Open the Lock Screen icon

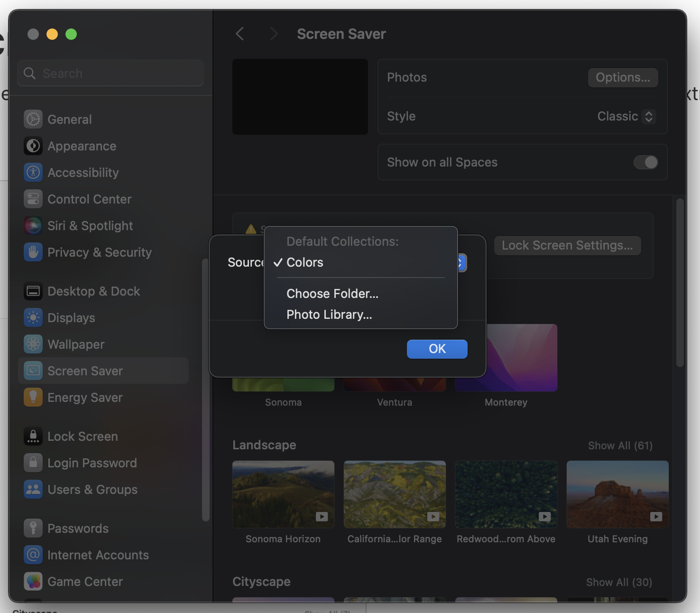(33, 437)
